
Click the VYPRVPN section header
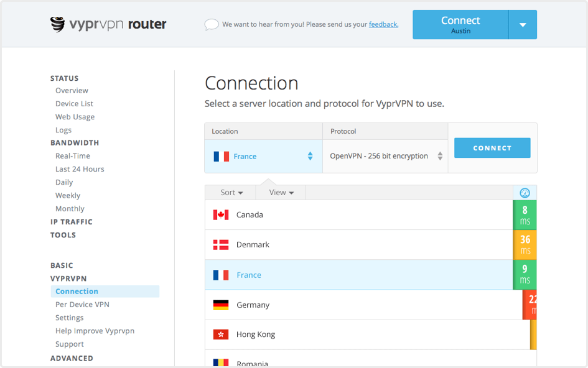pyautogui.click(x=68, y=279)
